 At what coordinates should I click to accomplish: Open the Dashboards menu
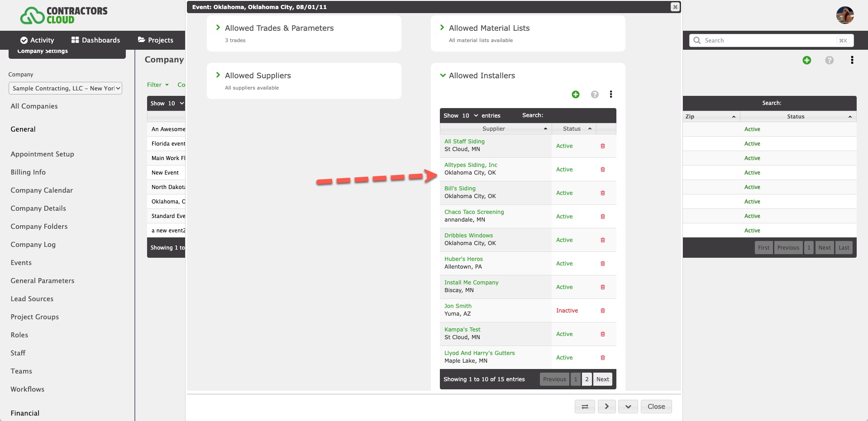coord(95,40)
